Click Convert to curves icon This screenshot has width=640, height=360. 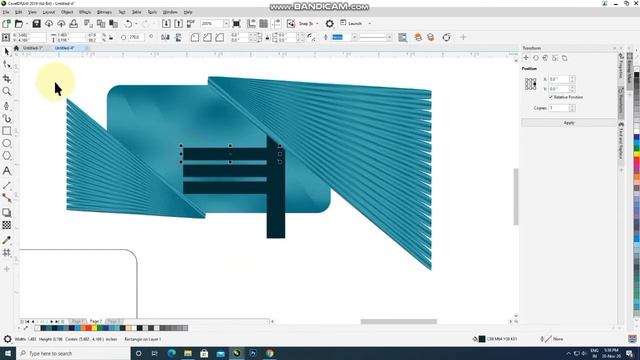point(447,38)
